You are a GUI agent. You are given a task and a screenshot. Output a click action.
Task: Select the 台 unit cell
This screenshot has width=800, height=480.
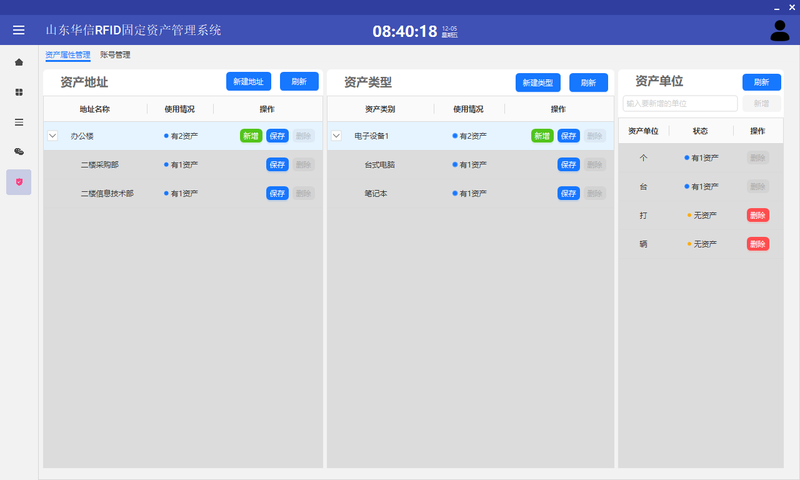(x=643, y=187)
